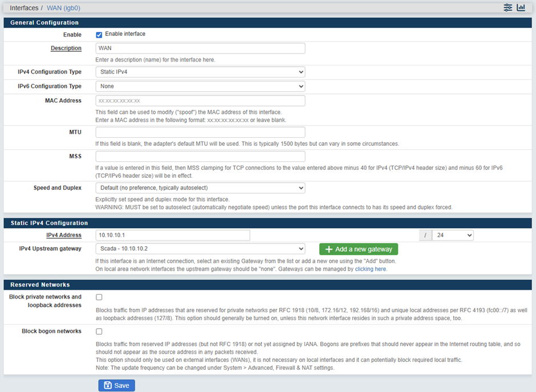Expand the Speed and Duplex dropdown
This screenshot has width=536, height=392.
(200, 188)
